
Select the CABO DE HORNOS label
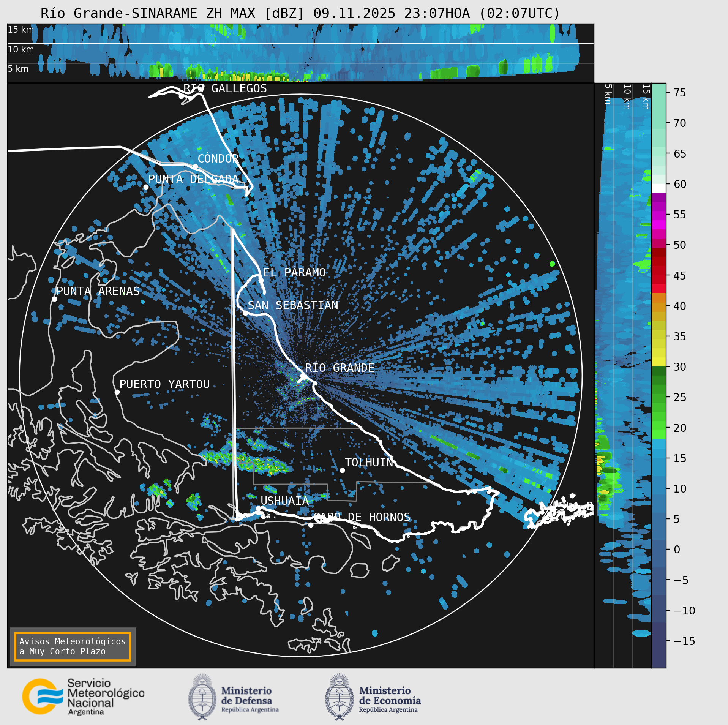tap(362, 517)
